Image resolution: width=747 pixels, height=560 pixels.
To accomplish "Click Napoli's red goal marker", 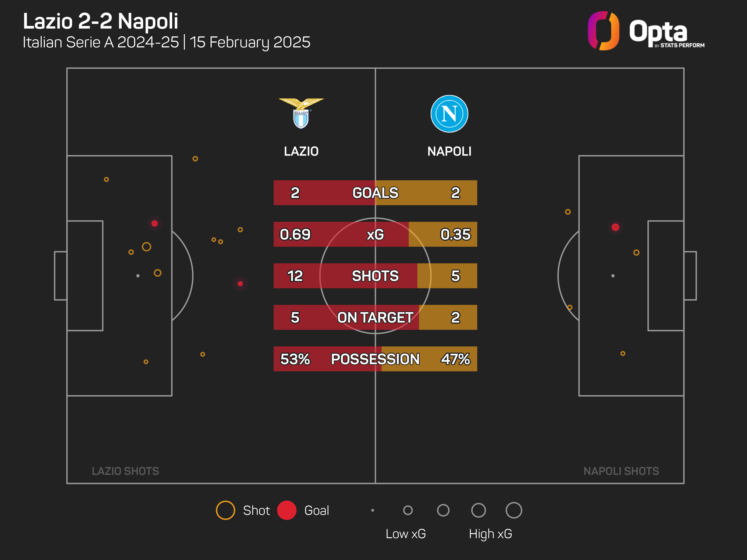I will (615, 227).
